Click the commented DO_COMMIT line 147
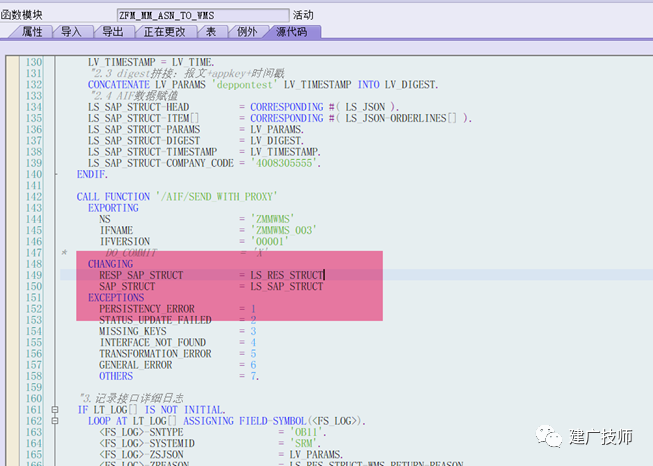Screen dimensions: 653x466 (x=166, y=253)
